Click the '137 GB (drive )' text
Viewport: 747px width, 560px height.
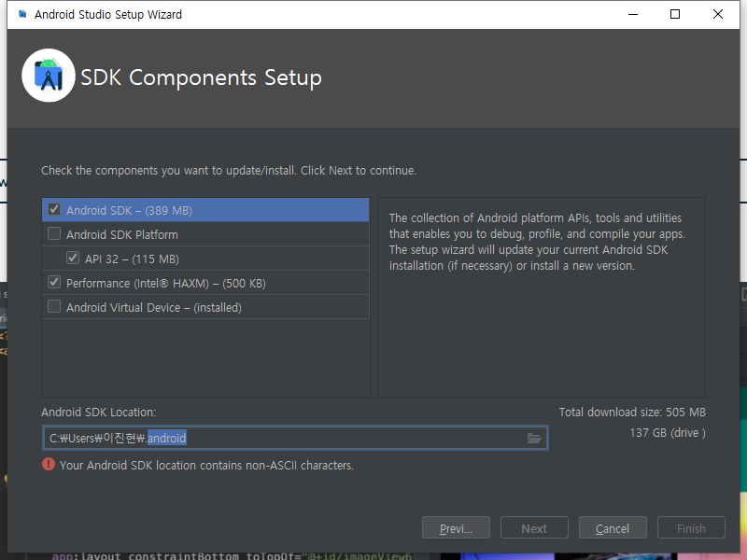coord(668,433)
